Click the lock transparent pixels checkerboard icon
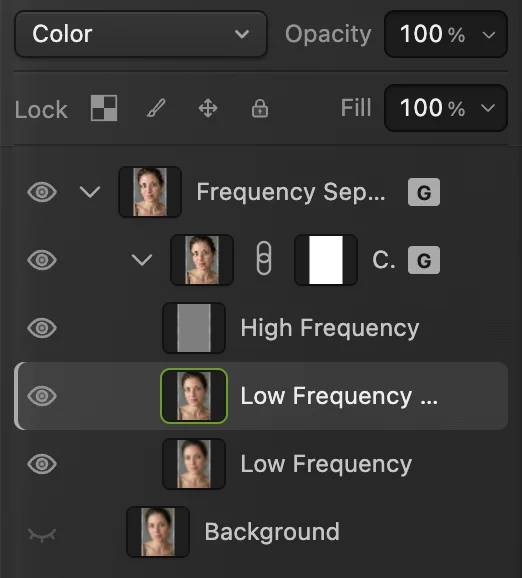522x578 pixels. pos(104,108)
